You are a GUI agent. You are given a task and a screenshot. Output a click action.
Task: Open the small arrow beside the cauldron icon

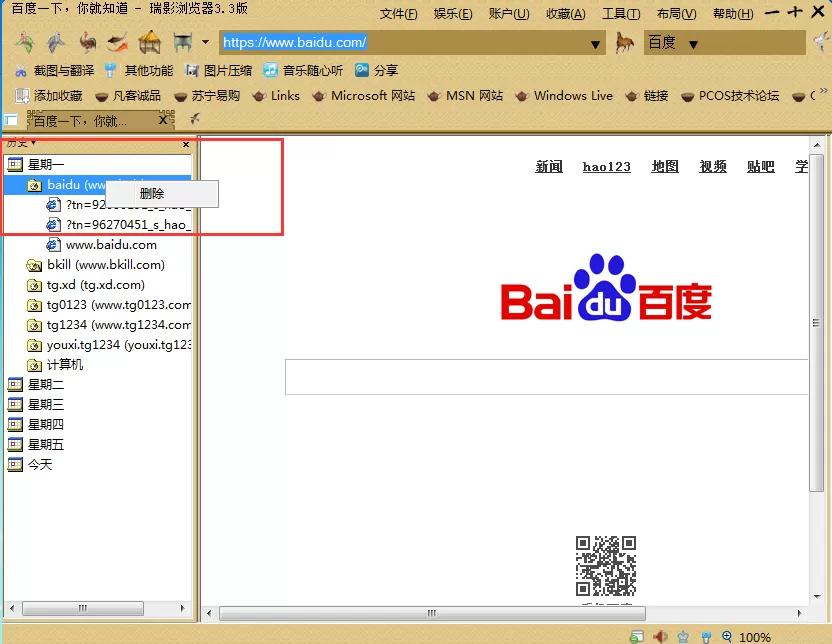205,42
